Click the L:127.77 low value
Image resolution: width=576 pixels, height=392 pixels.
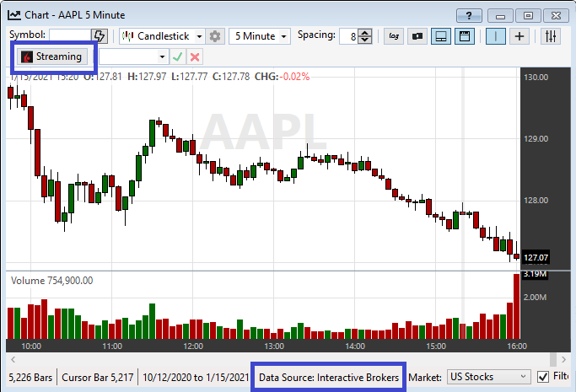(189, 77)
